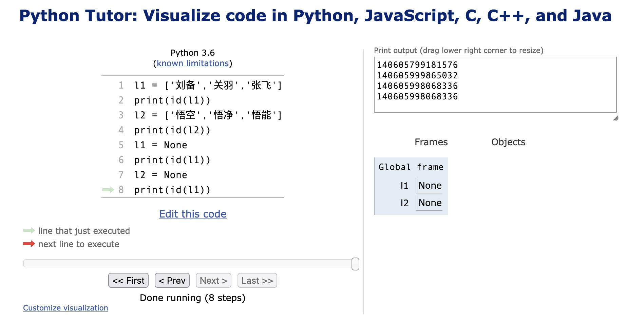The width and height of the screenshot is (644, 321).
Task: Click the l2 variable's None value
Action: click(x=430, y=203)
